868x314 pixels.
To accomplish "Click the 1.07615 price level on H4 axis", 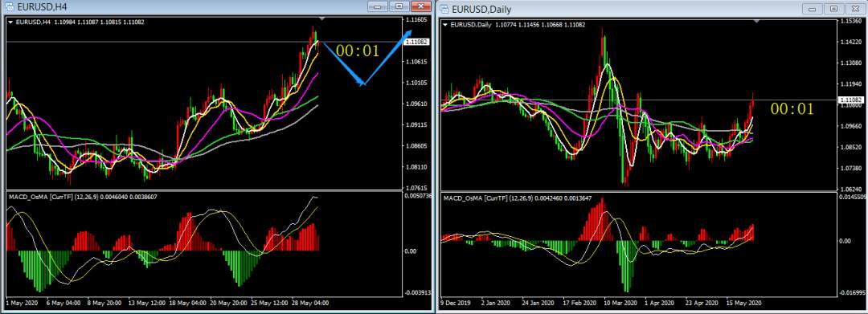I will [x=416, y=188].
